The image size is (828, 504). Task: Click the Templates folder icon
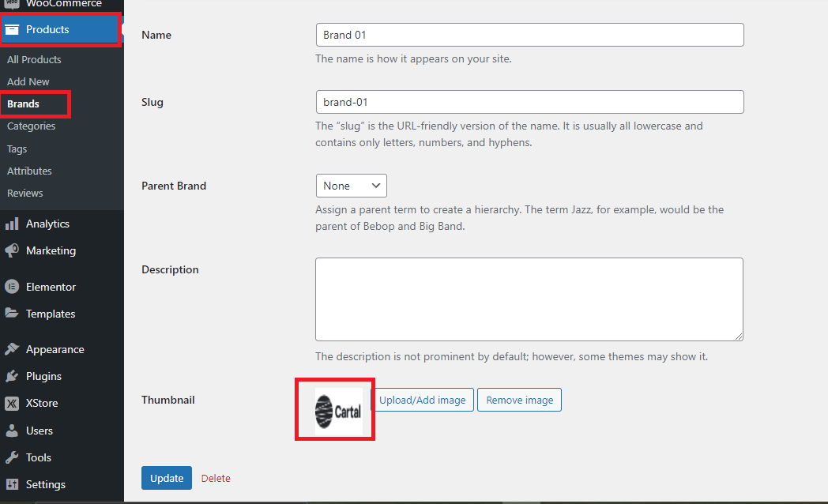point(12,313)
